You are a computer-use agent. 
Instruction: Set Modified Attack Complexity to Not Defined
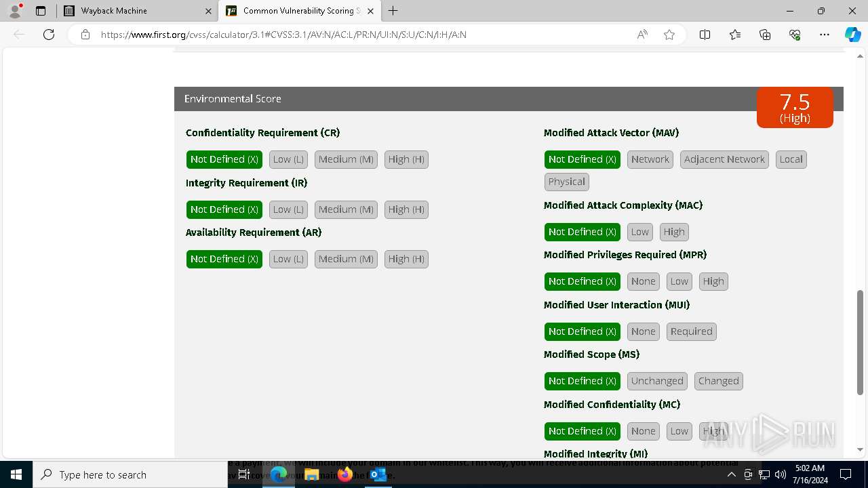(x=583, y=232)
